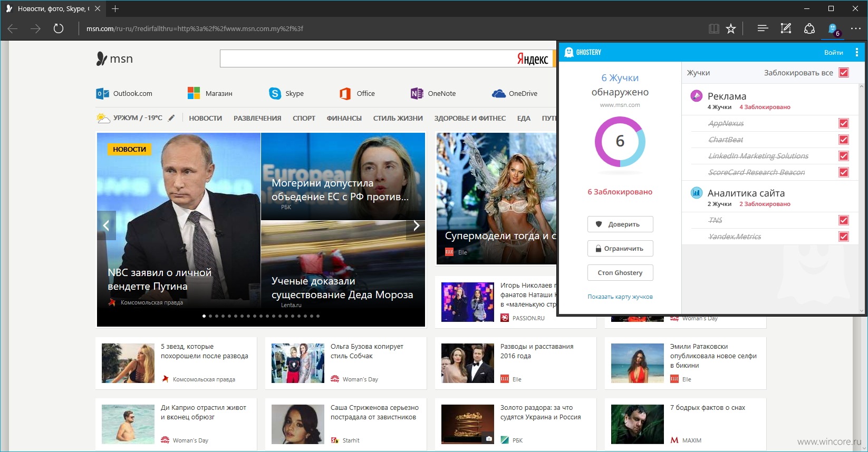
Task: Open Ди Каприо article
Action: [176, 424]
